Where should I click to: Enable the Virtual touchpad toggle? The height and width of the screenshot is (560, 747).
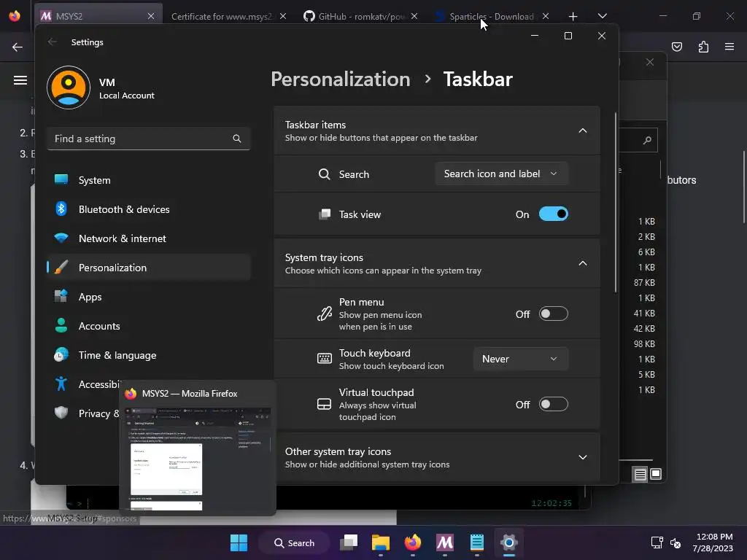[x=553, y=404]
